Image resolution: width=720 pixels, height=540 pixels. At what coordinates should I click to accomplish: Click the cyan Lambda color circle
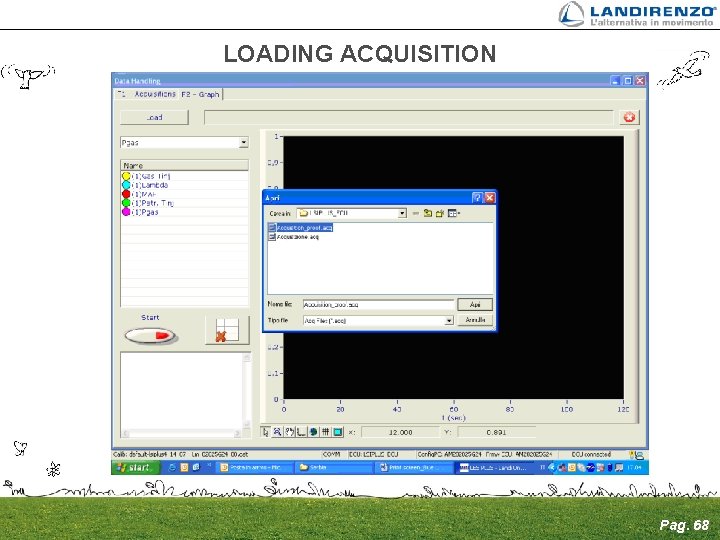coord(126,185)
